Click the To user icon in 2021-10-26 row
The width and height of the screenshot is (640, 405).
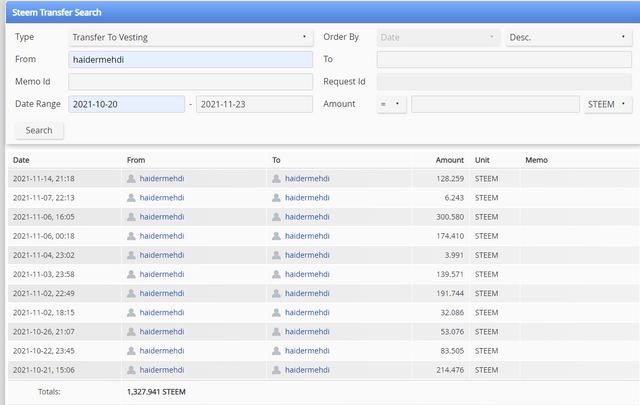pos(276,332)
